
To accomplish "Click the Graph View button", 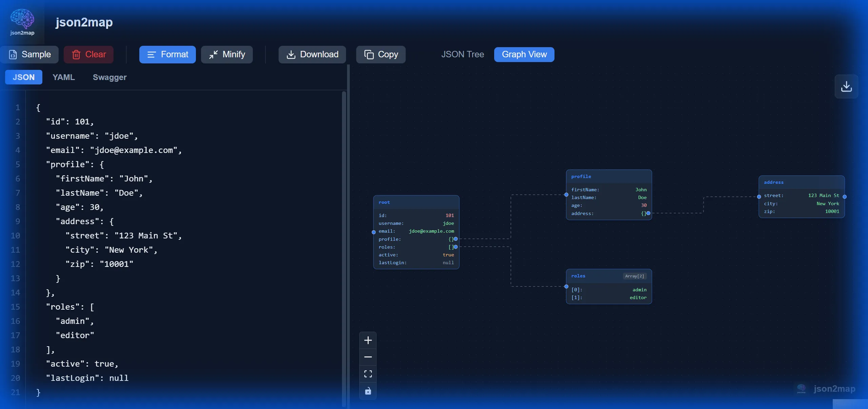I will point(524,55).
